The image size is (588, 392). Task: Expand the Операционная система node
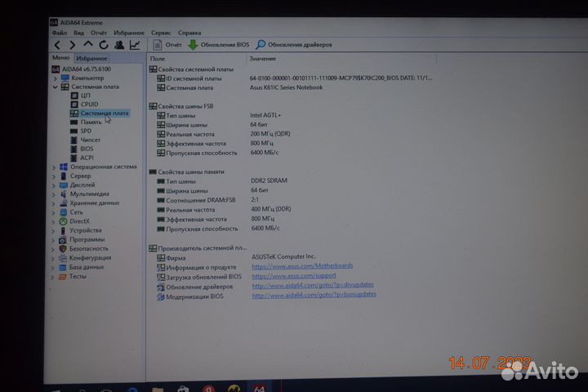click(54, 167)
